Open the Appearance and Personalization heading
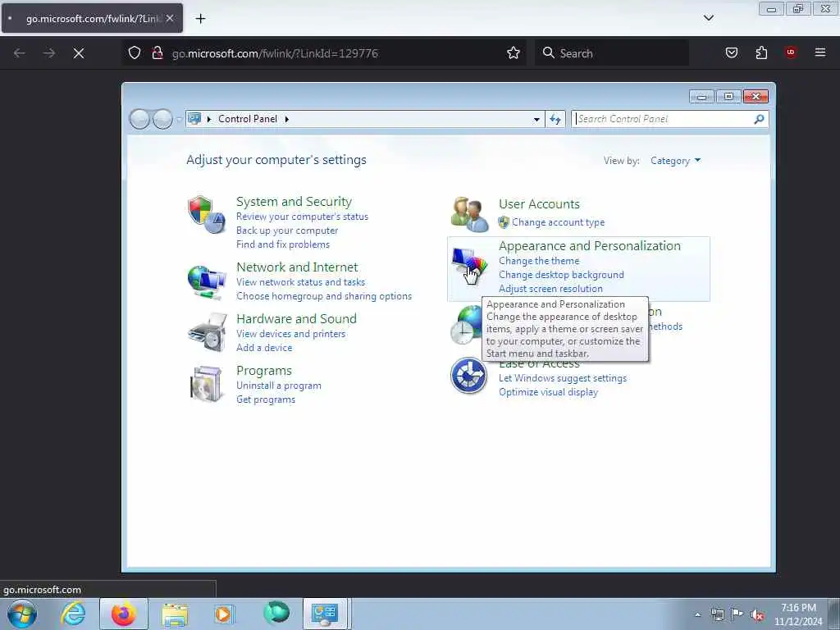This screenshot has width=840, height=630. tap(589, 246)
